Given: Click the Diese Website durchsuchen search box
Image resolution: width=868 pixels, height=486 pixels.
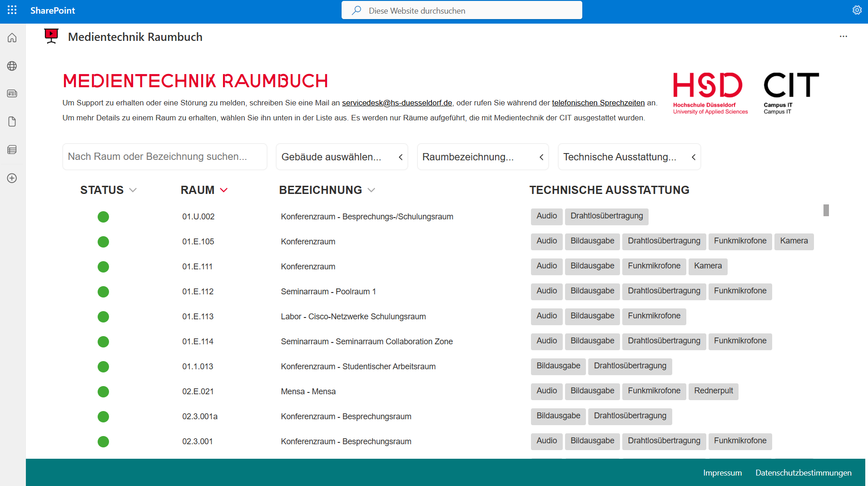Looking at the screenshot, I should click(462, 10).
